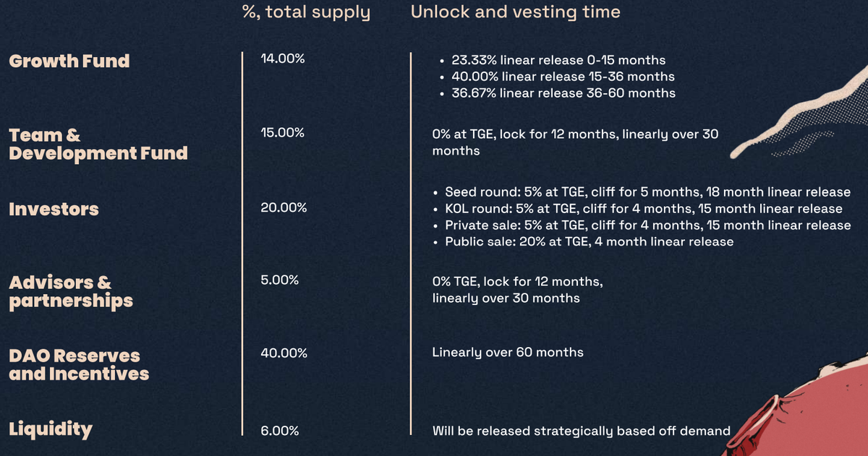Click the "Unlock and vesting time" header
868x456 pixels.
[x=515, y=12]
